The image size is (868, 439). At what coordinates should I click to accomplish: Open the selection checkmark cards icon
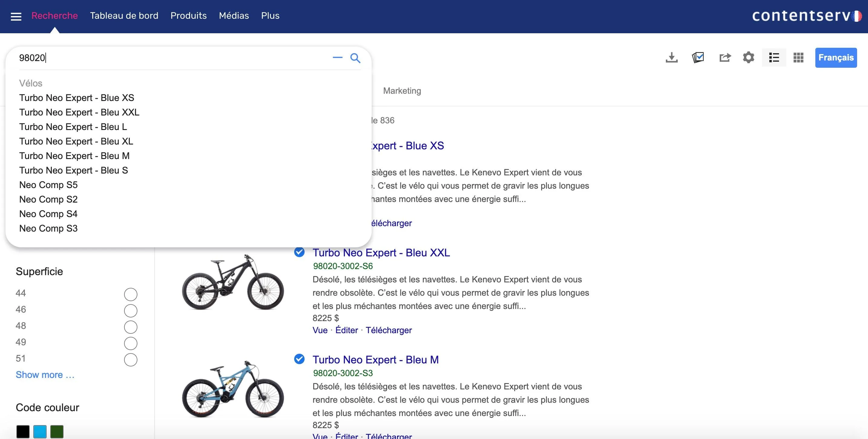[698, 57]
